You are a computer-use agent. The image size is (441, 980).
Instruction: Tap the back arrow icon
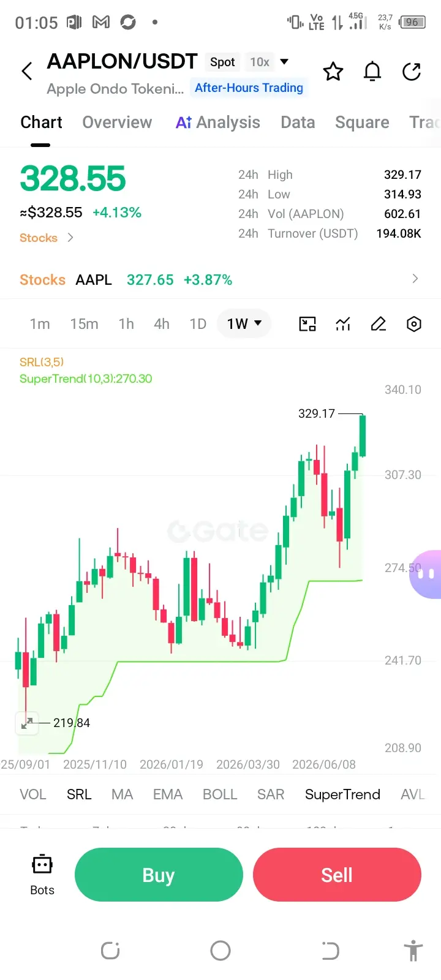(27, 71)
